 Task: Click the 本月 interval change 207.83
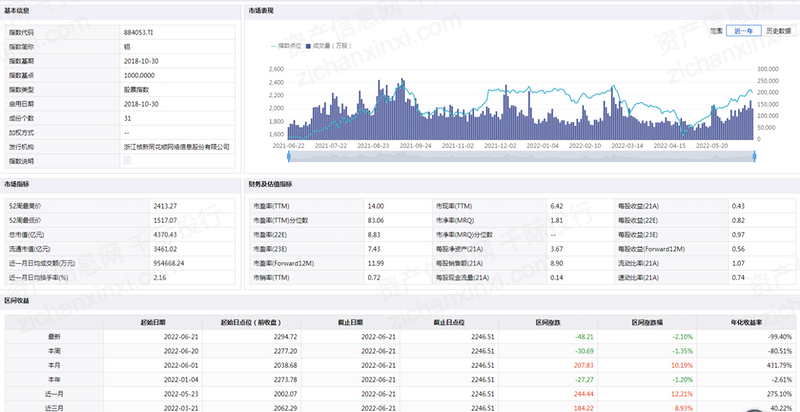coord(583,365)
